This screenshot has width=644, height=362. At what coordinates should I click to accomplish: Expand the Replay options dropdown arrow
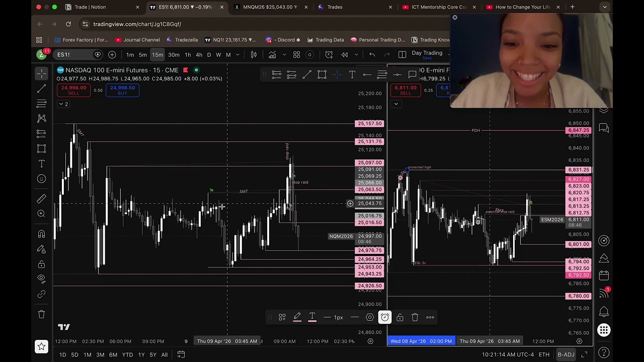(356, 54)
